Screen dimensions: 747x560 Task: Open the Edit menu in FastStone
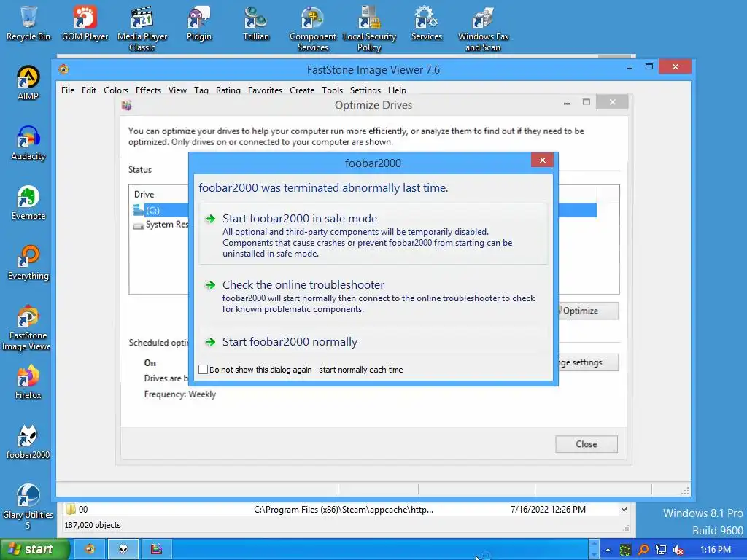(88, 90)
